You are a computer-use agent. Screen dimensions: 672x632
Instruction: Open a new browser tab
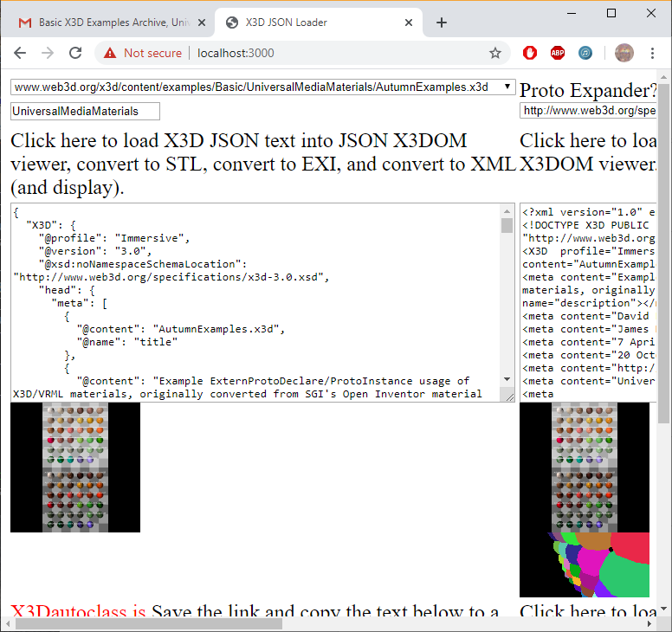442,23
